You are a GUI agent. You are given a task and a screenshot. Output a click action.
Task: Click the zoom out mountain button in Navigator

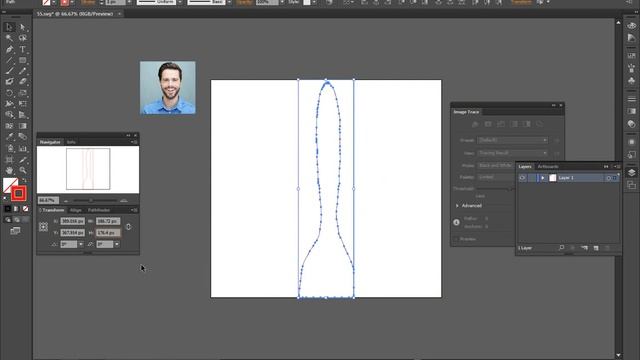click(x=66, y=200)
